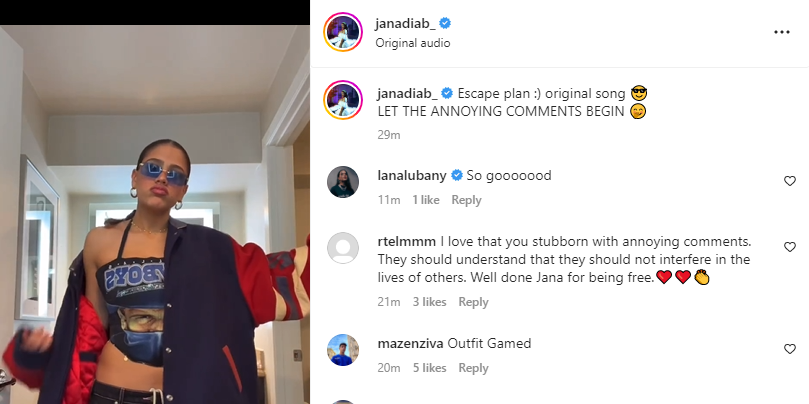Open janadiab_ profile picture in header
This screenshot has height=404, width=809.
tap(343, 32)
